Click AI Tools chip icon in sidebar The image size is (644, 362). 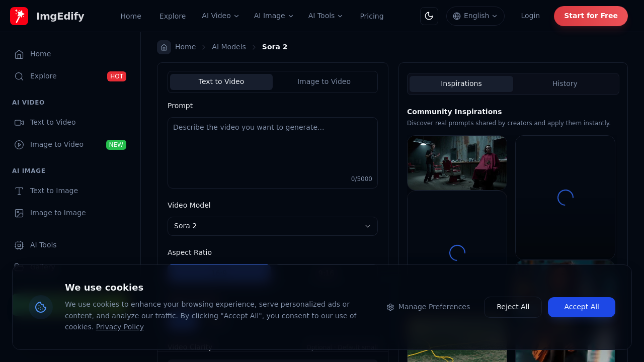19,245
